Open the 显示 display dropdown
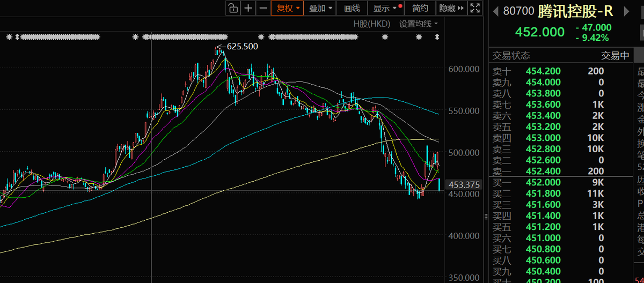 (386, 8)
